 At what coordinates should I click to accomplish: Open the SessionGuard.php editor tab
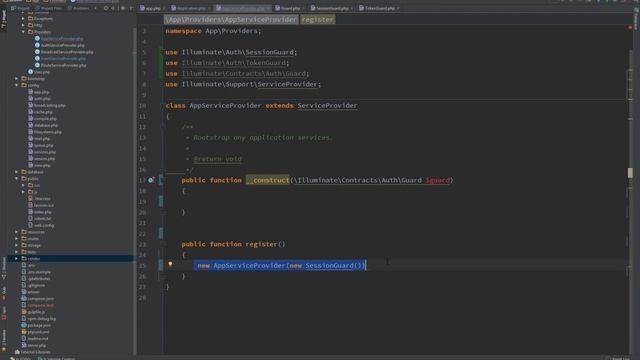332,8
